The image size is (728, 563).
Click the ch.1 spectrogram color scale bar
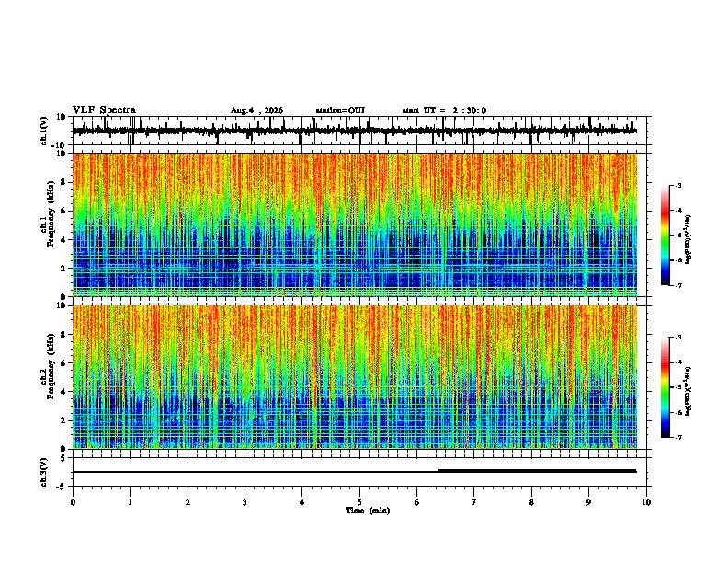coord(665,236)
